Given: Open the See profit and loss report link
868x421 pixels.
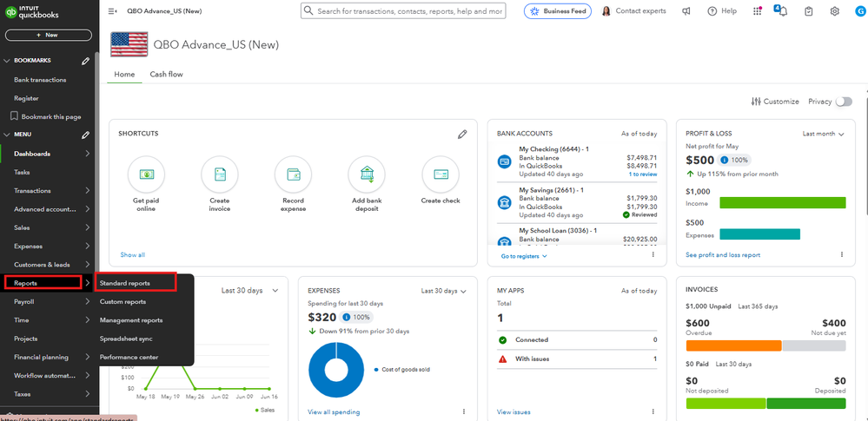Looking at the screenshot, I should tap(723, 255).
